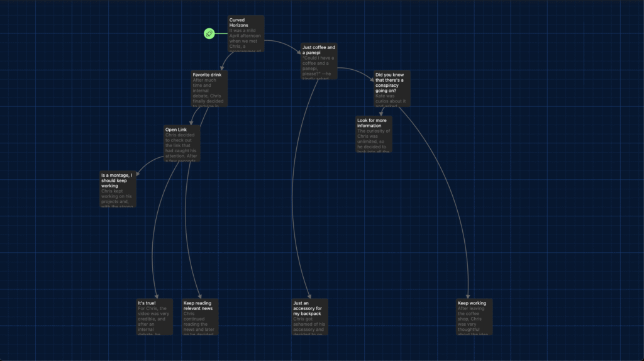The image size is (644, 361).
Task: Select the Favorite drink passage card
Action: pos(209,88)
